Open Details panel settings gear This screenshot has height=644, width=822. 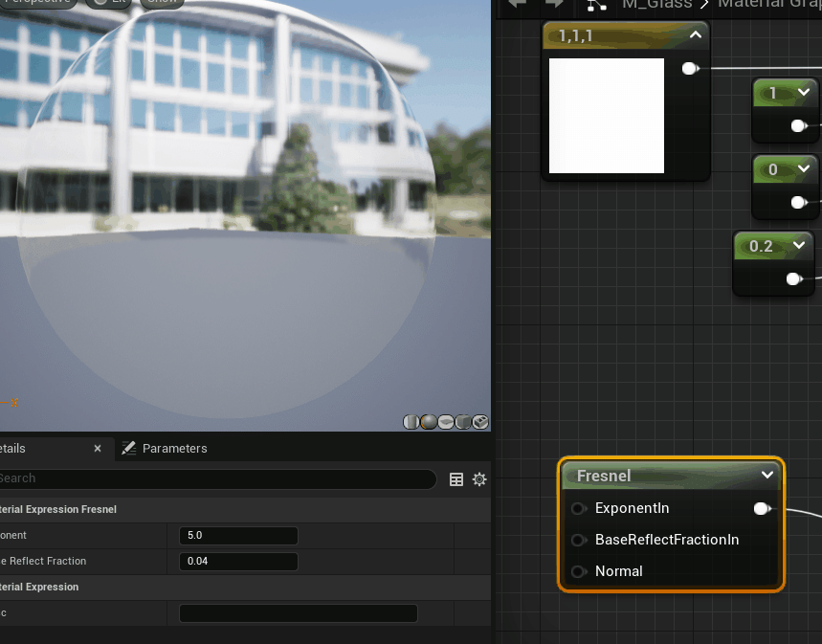pos(479,479)
